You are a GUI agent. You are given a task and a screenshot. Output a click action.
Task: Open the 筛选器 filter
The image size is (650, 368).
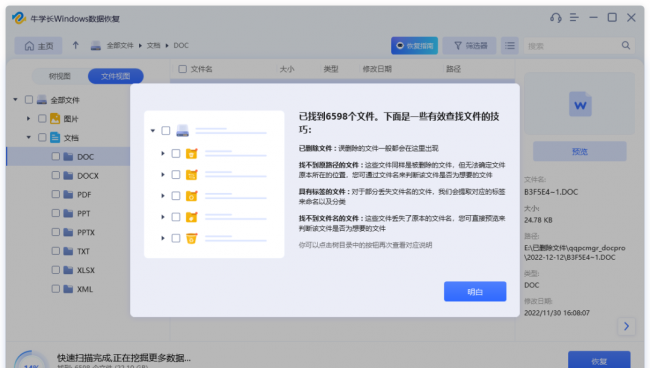pyautogui.click(x=469, y=46)
